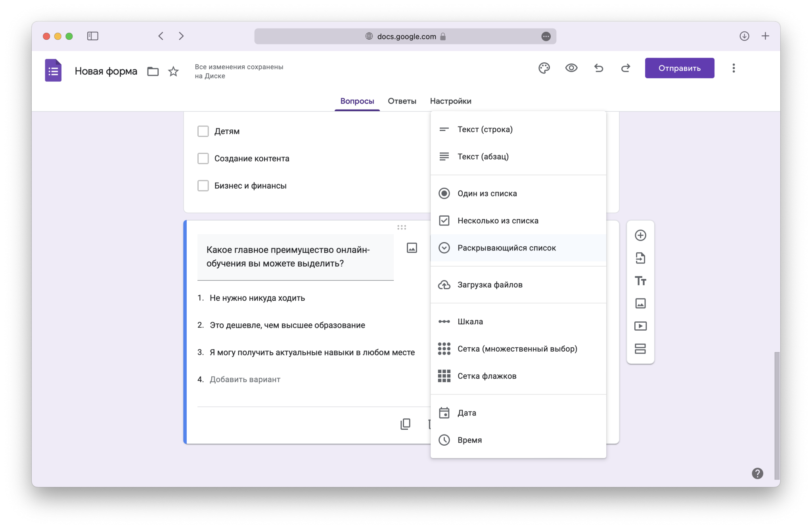Open the Настройки tab

tap(450, 101)
